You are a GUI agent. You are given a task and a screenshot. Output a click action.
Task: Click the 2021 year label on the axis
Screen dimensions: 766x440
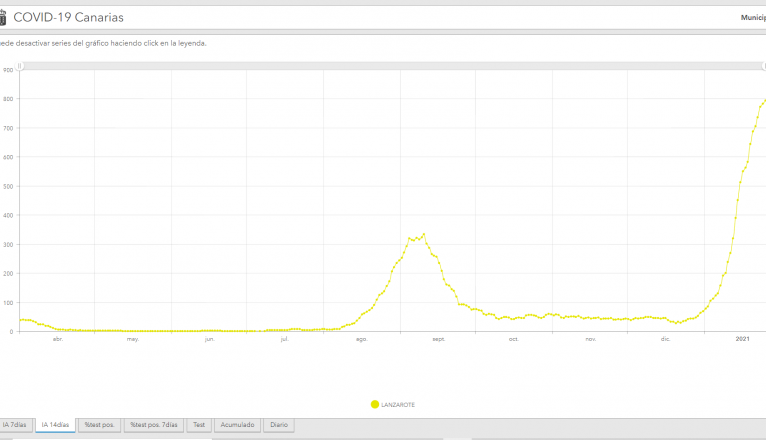click(743, 339)
